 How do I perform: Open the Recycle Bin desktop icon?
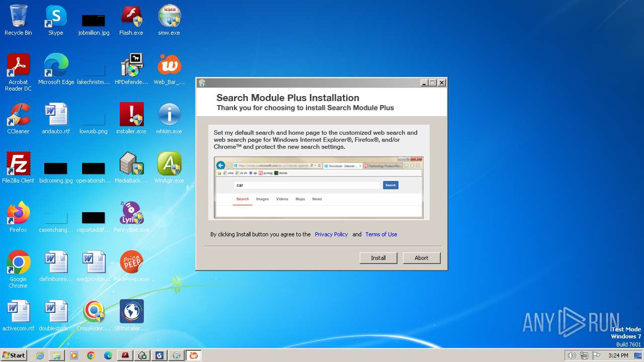[x=18, y=20]
